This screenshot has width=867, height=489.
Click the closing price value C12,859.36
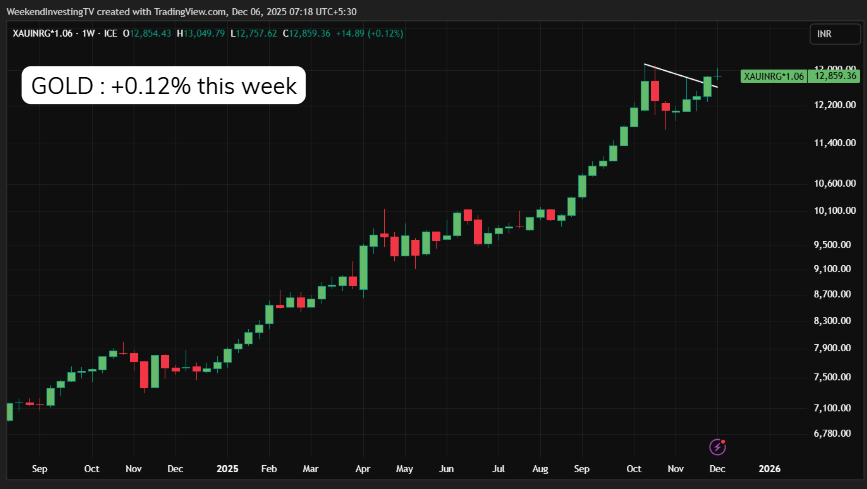click(316, 33)
